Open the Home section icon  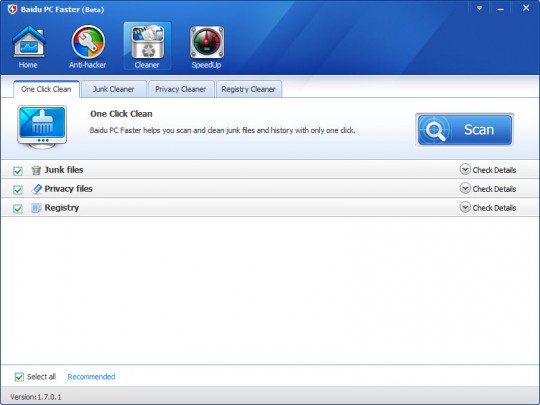coord(29,41)
